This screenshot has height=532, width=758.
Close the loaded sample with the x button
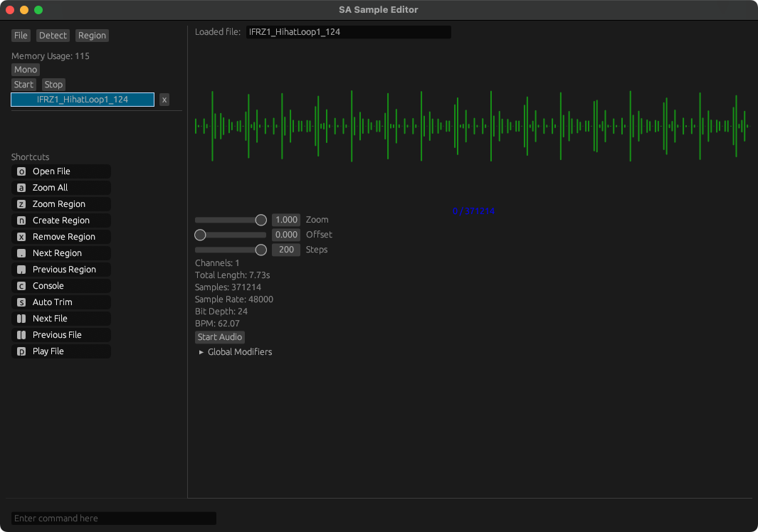164,100
